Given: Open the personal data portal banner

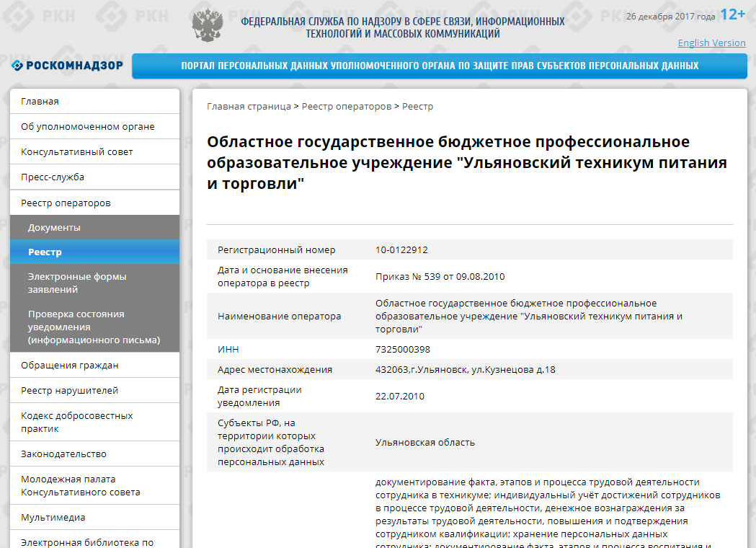Looking at the screenshot, I should (x=439, y=66).
